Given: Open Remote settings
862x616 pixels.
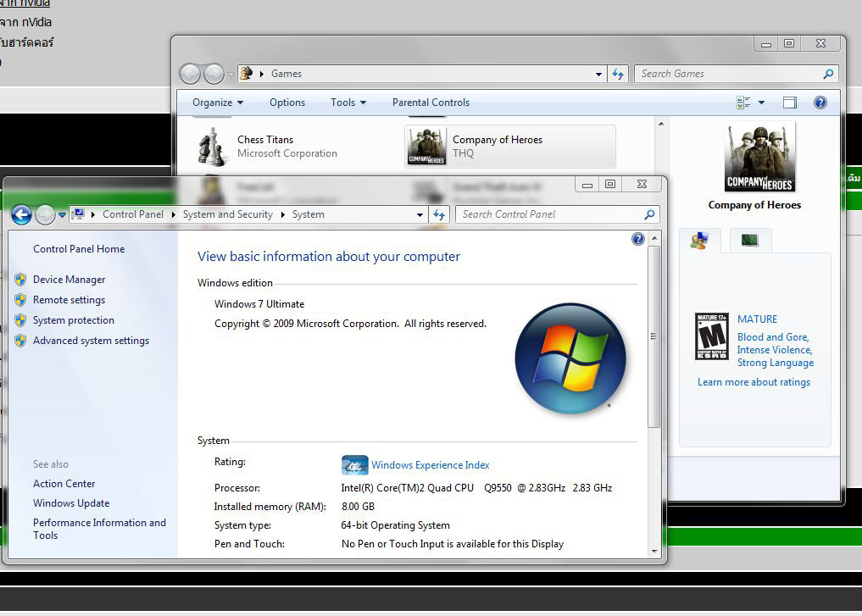Looking at the screenshot, I should (x=69, y=300).
